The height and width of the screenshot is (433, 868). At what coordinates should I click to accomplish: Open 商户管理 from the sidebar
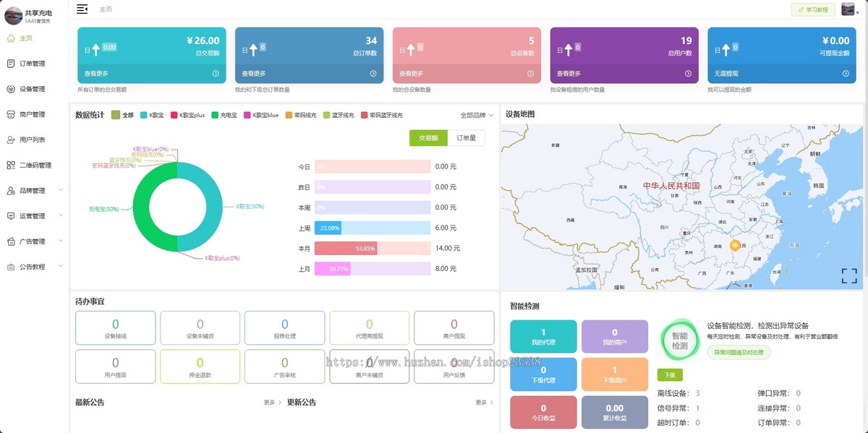coord(9,113)
